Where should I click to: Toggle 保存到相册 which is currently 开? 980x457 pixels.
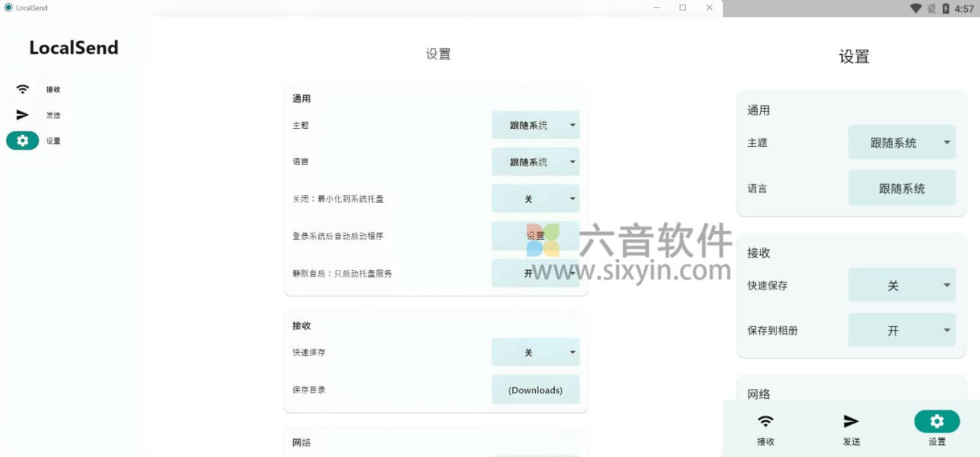click(902, 330)
